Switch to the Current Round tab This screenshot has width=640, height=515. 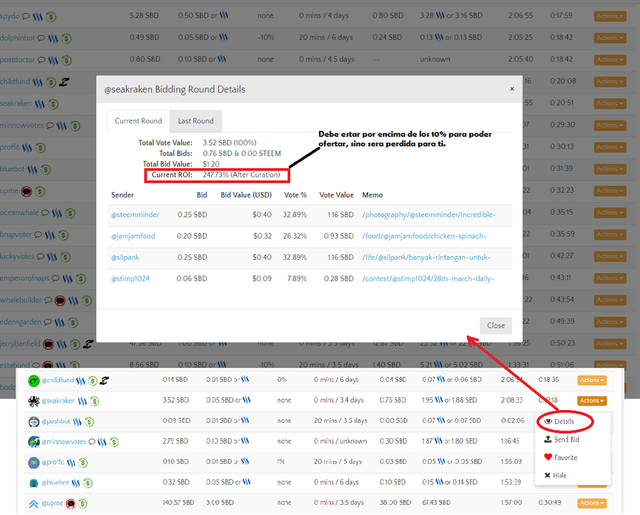coord(138,121)
